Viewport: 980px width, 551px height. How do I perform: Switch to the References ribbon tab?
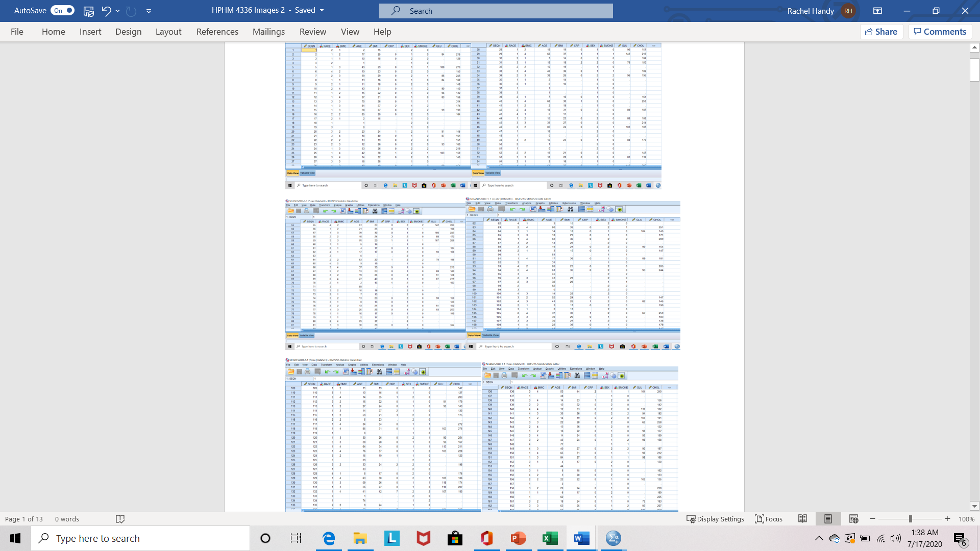[217, 32]
